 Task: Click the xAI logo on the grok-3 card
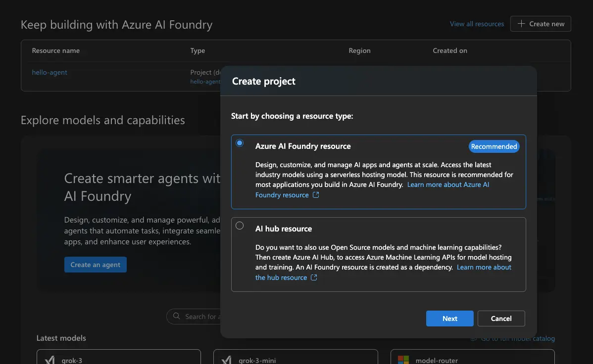50,360
